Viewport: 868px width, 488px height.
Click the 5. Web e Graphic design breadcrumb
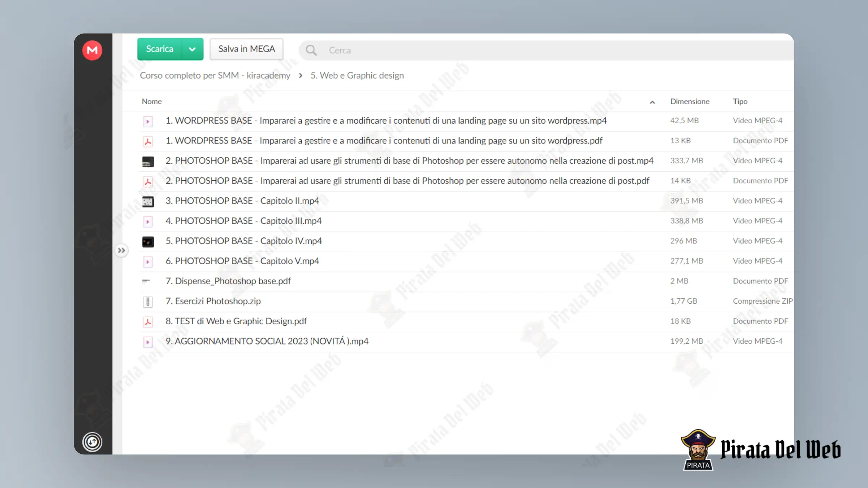coord(357,75)
